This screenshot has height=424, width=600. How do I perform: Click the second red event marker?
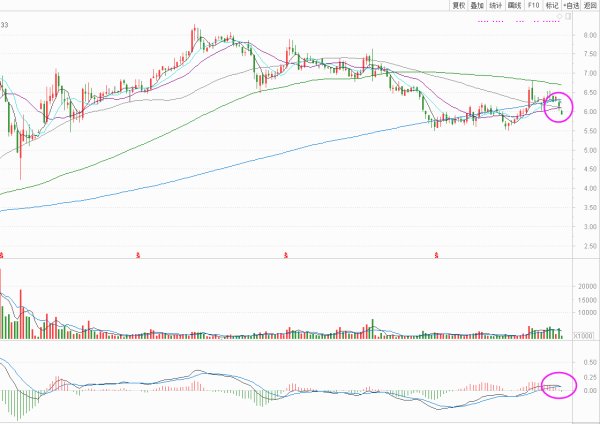click(138, 257)
